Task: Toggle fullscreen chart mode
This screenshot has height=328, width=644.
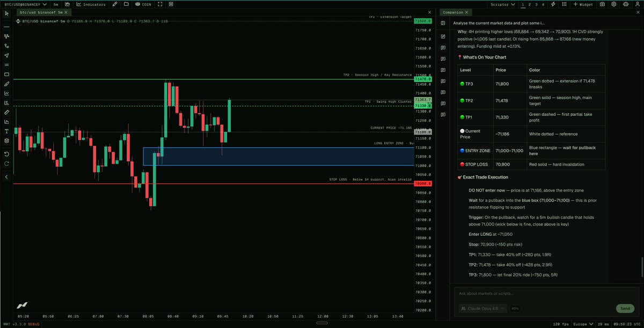Action: [x=160, y=4]
